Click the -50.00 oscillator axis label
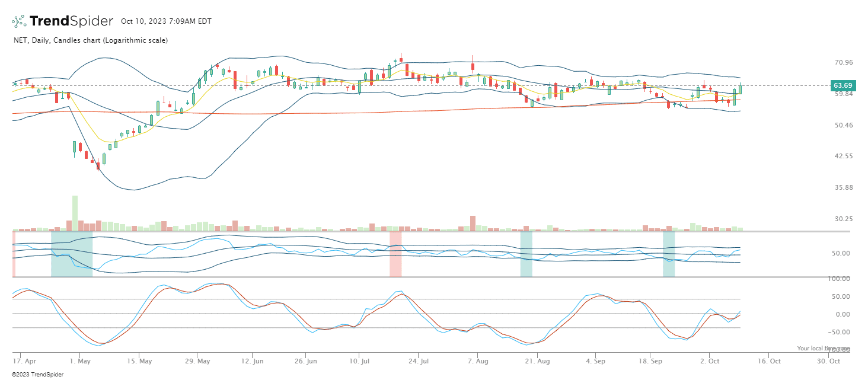This screenshot has height=380, width=868. point(842,332)
